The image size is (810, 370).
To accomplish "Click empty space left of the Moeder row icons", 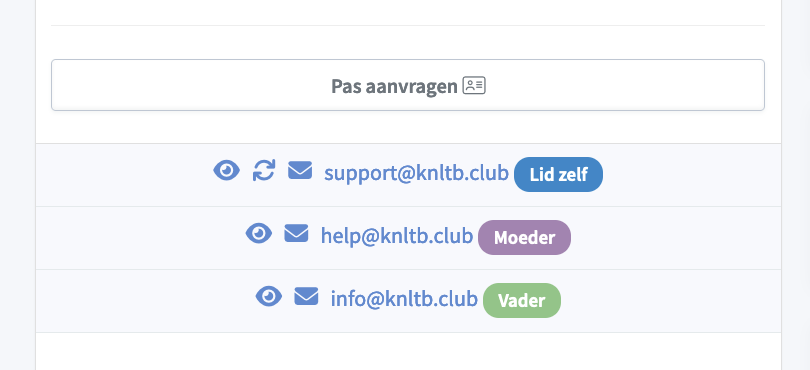I will [x=139, y=238].
